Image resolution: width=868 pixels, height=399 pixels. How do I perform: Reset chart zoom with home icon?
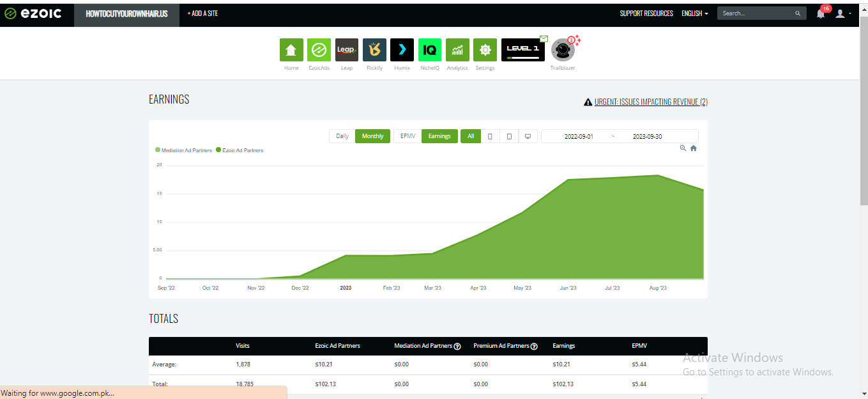pos(693,148)
